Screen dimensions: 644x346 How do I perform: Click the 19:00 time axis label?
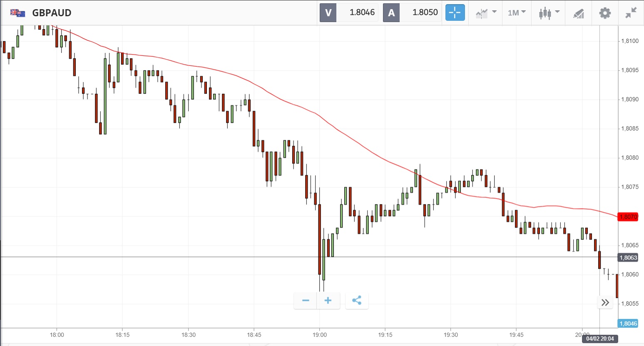[319, 335]
